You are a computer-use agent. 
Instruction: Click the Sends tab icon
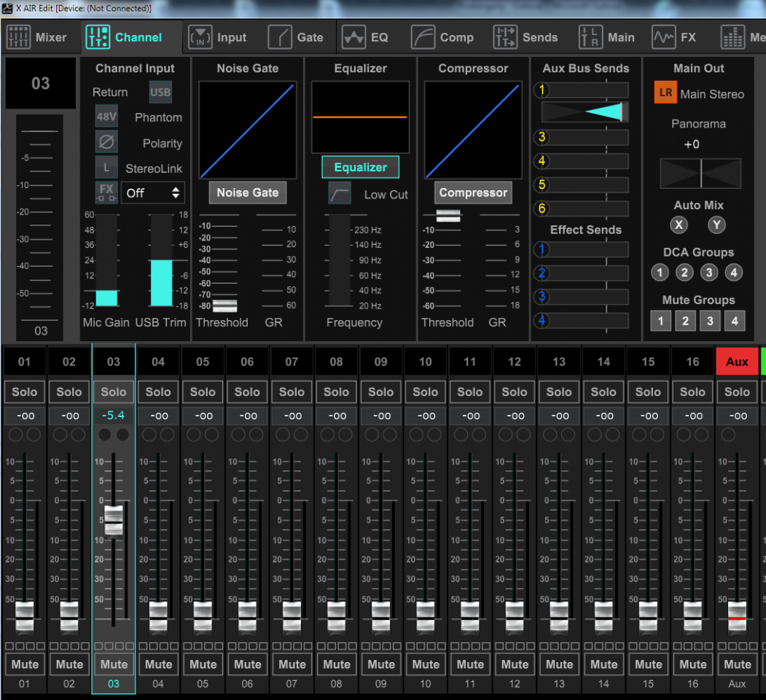505,37
